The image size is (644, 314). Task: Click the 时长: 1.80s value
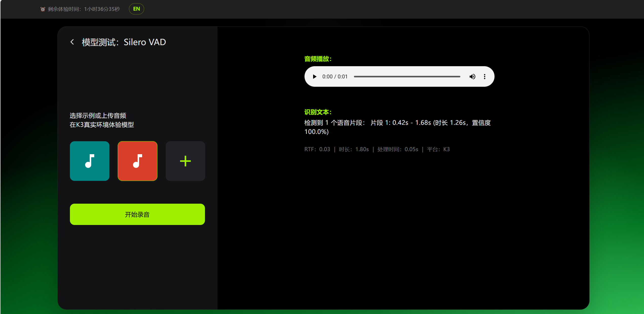point(354,149)
